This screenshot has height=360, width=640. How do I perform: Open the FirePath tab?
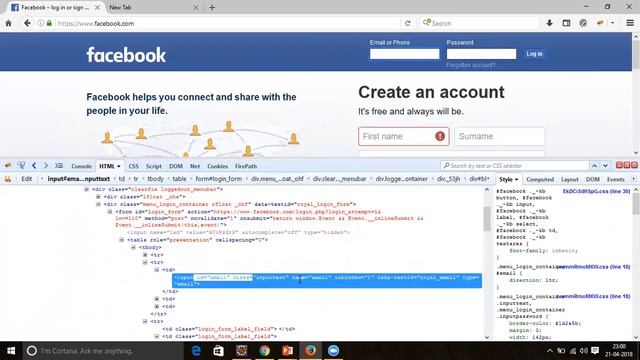point(246,166)
